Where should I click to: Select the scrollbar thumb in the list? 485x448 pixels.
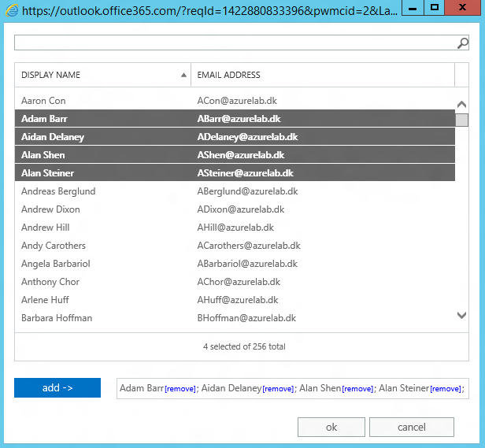461,120
